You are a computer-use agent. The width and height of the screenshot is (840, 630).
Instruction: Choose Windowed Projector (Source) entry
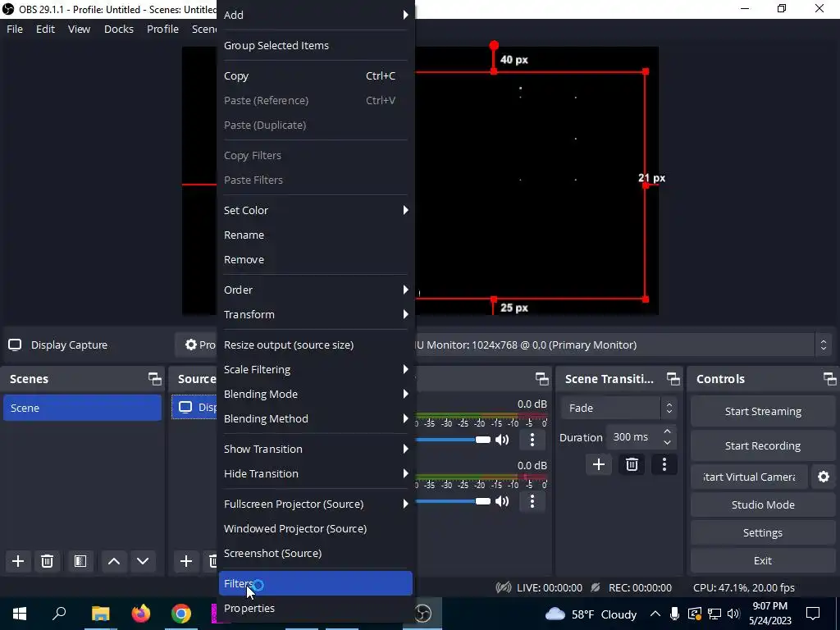316,528
